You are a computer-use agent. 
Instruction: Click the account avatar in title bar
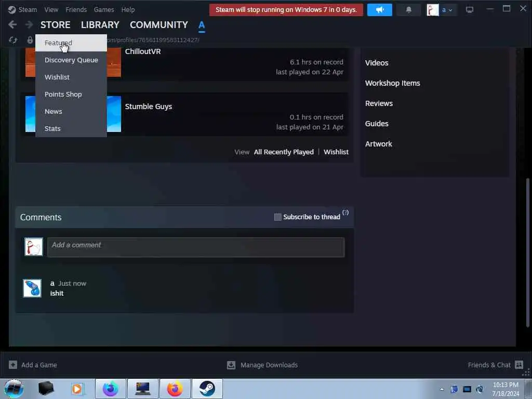tap(433, 10)
